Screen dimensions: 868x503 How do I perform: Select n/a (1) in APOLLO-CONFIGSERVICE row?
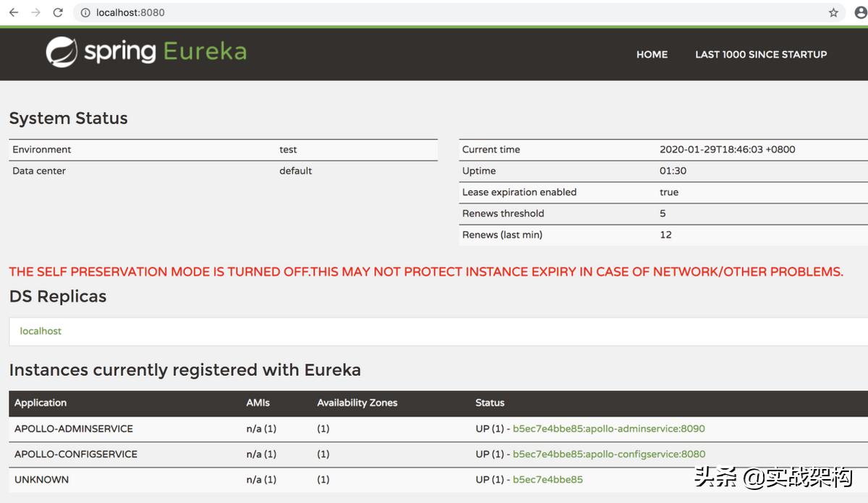(261, 454)
